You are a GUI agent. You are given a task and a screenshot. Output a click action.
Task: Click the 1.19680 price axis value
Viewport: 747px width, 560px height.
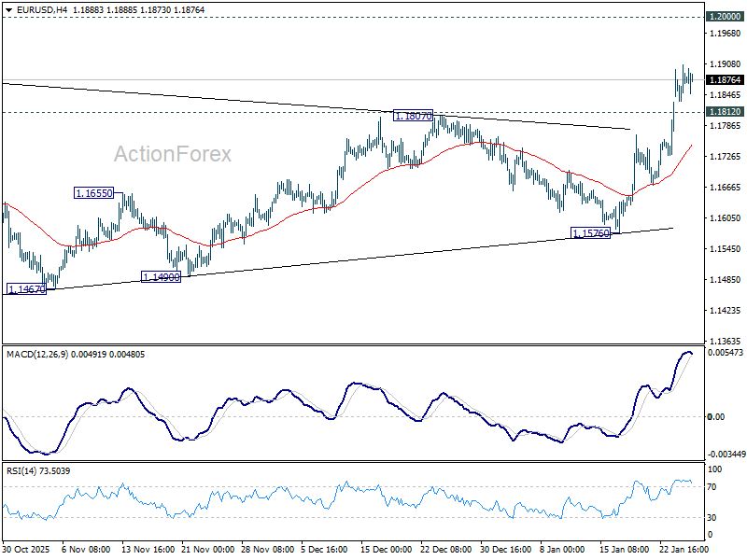(x=726, y=34)
